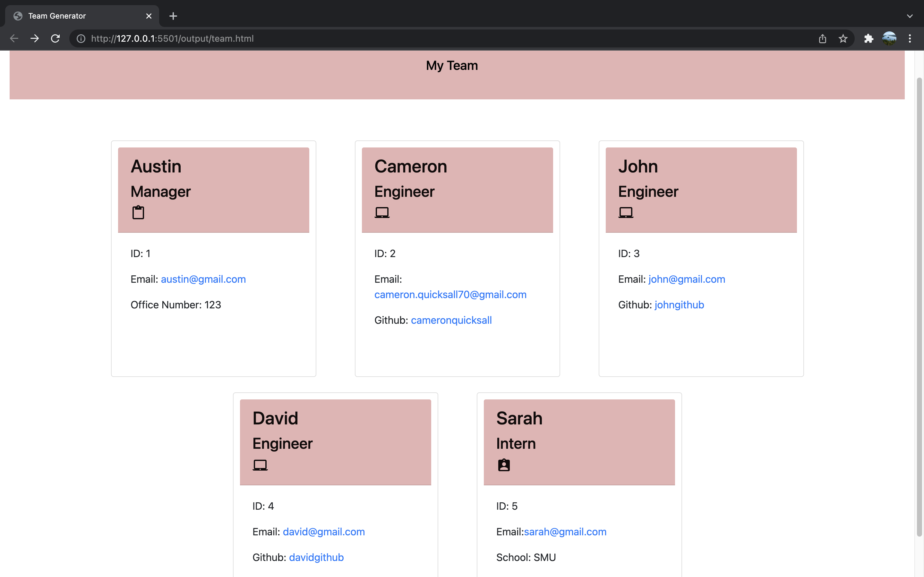The height and width of the screenshot is (577, 924).
Task: Click the ID badge icon on Sarah's Intern card
Action: 504,465
